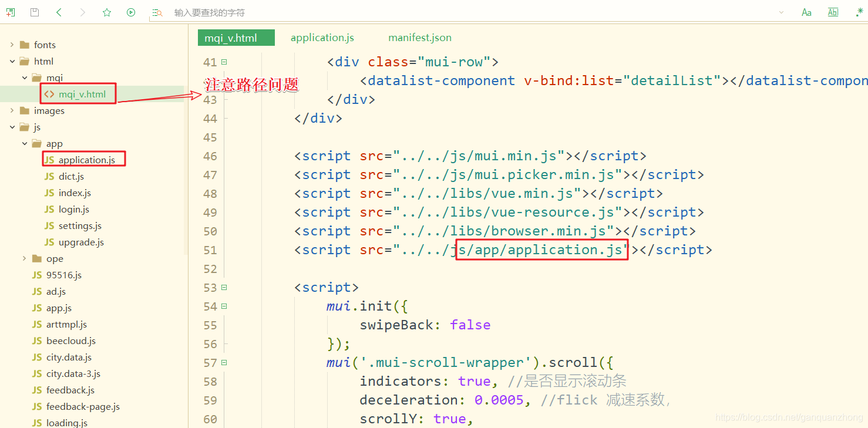Expand the images folder chevron
Image resolution: width=868 pixels, height=428 pixels.
tap(12, 110)
